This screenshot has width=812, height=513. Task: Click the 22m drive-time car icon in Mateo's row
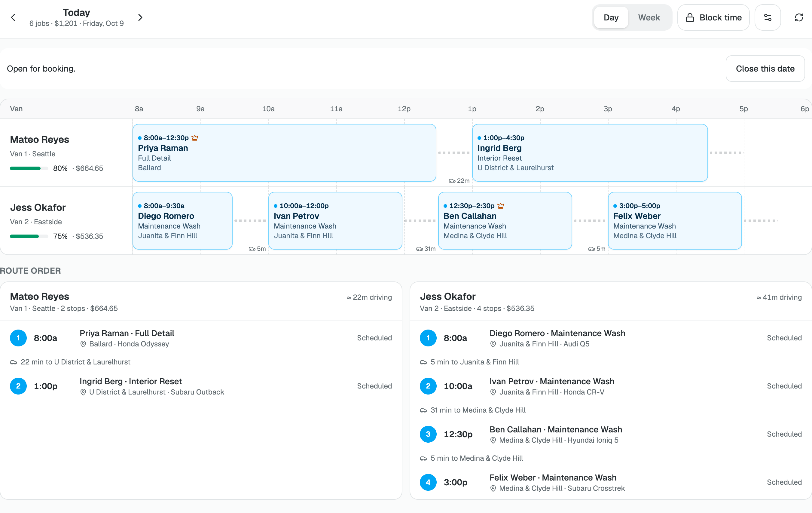(452, 181)
